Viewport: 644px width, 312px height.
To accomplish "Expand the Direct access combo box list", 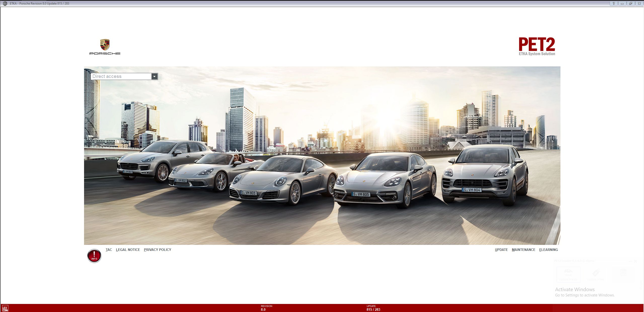I will point(154,76).
